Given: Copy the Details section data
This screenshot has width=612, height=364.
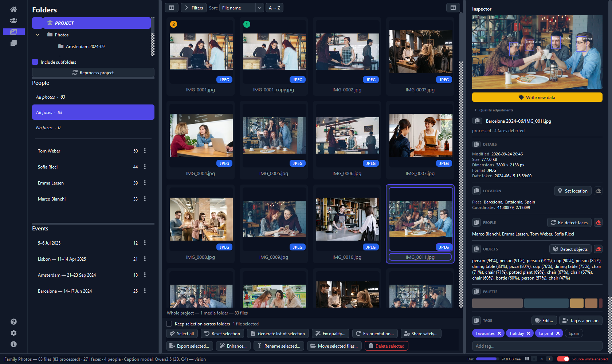Looking at the screenshot, I should pyautogui.click(x=476, y=144).
